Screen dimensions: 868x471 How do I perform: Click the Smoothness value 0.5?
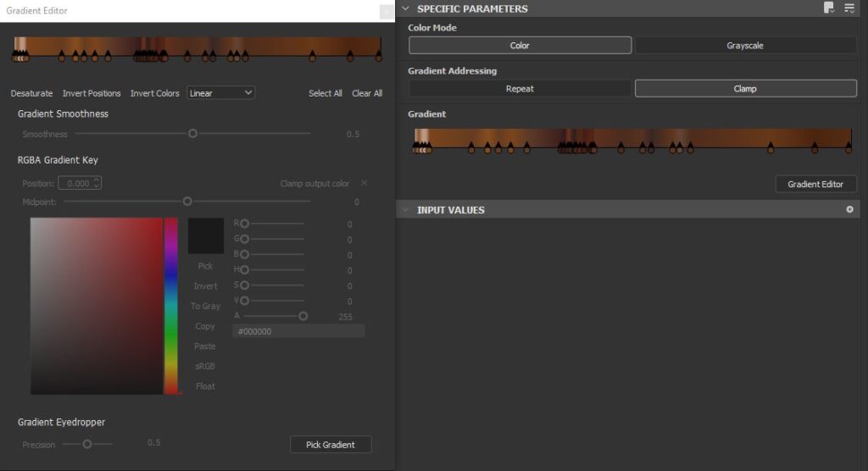click(x=353, y=135)
